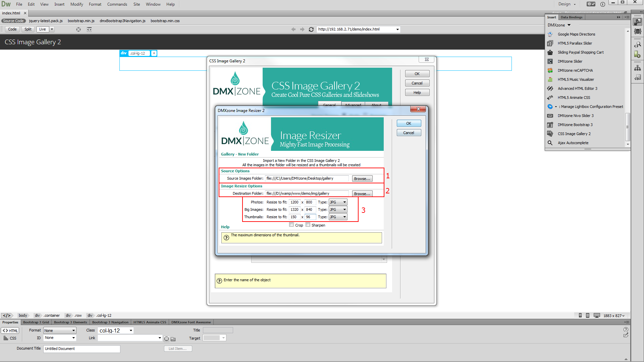644x362 pixels.
Task: Click the browser refresh icon
Action: tap(311, 29)
